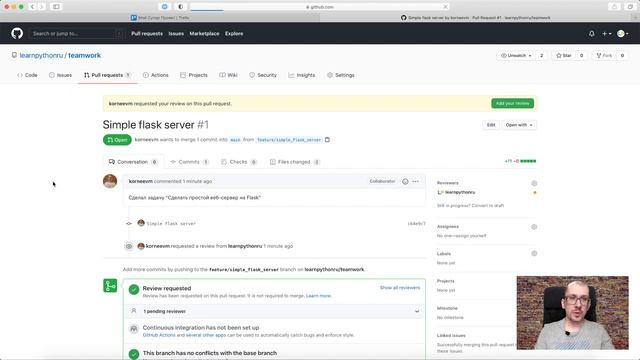Open korneevm avatar beside the comment

coord(110,181)
